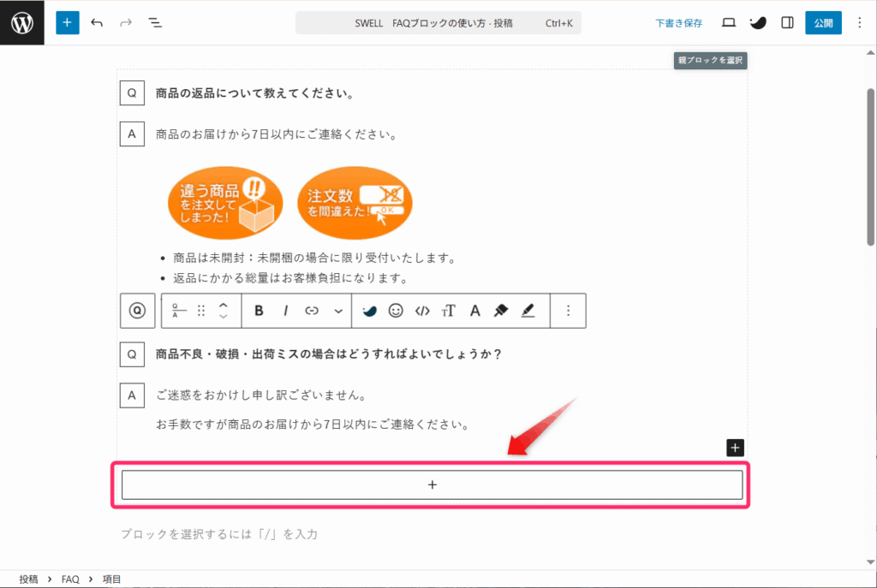This screenshot has height=588, width=877.
Task: Open the font size (tT) tool
Action: coord(448,312)
